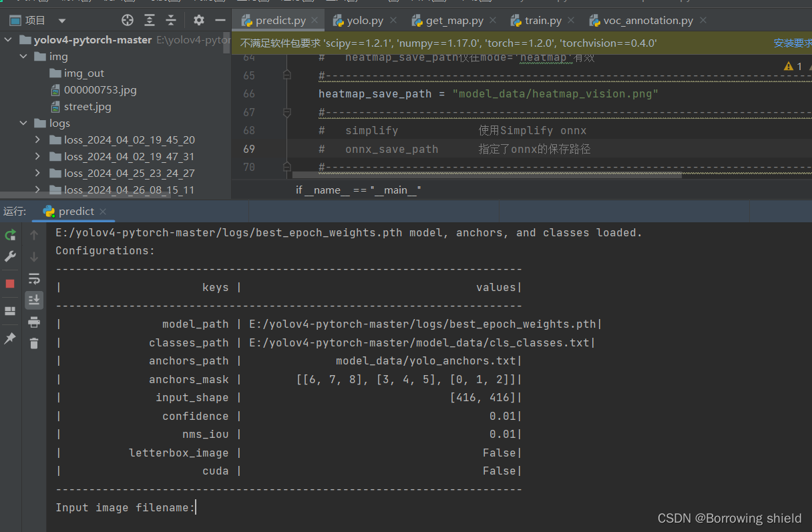This screenshot has height=532, width=812.
Task: Open project panel settings gear
Action: click(x=199, y=21)
